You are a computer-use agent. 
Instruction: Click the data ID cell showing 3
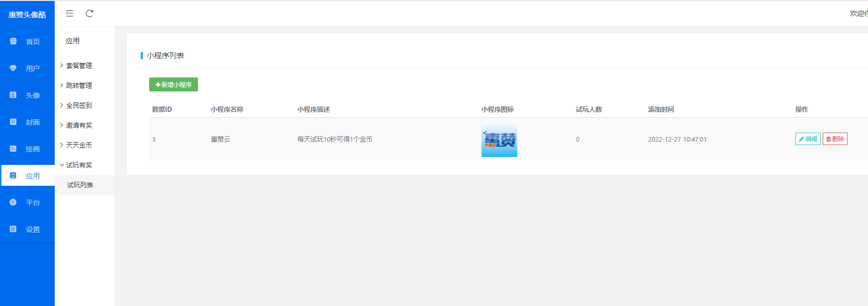pos(154,140)
